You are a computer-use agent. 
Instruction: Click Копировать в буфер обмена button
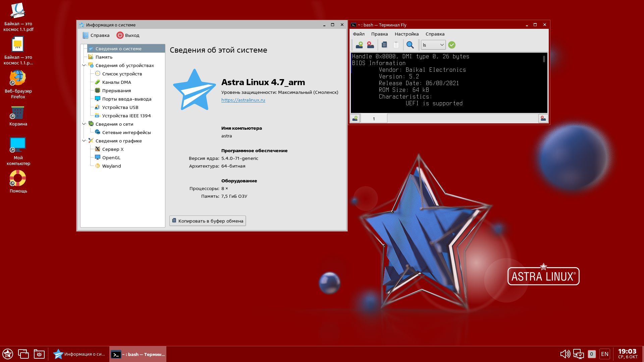coord(208,221)
